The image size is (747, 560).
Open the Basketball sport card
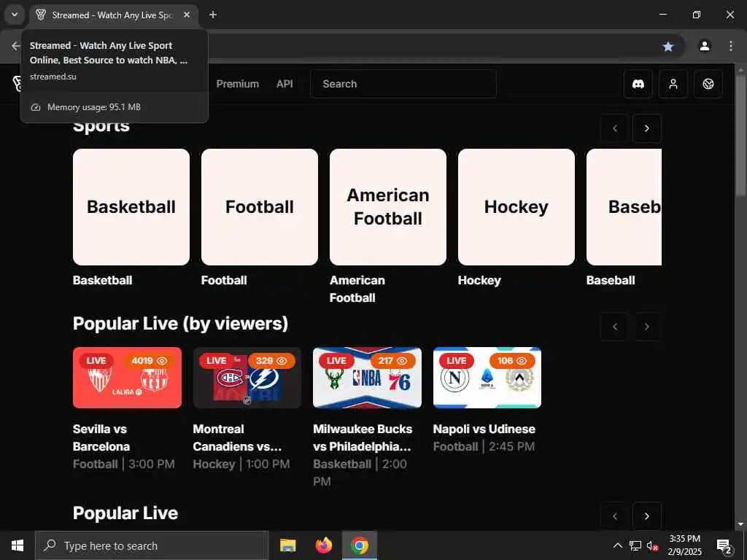click(x=131, y=206)
